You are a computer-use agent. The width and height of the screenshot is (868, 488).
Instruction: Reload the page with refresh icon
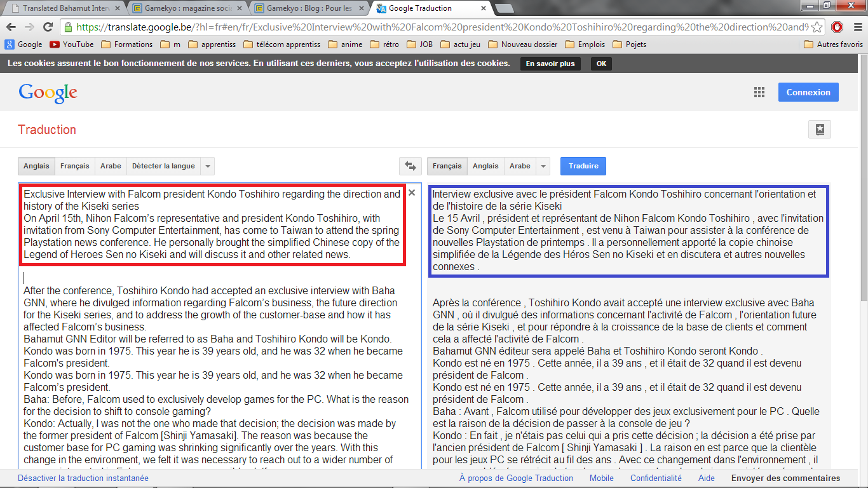(x=48, y=27)
